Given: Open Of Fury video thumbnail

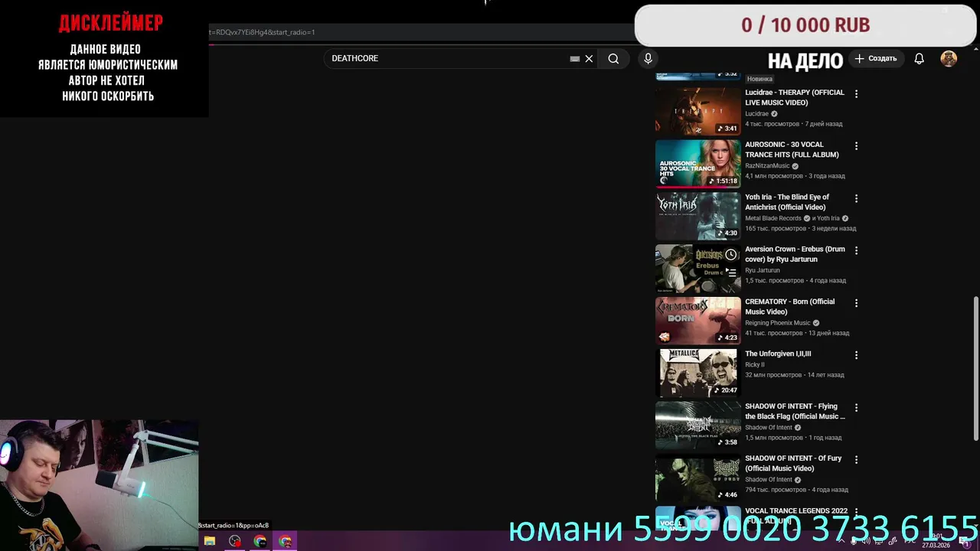Looking at the screenshot, I should (698, 478).
